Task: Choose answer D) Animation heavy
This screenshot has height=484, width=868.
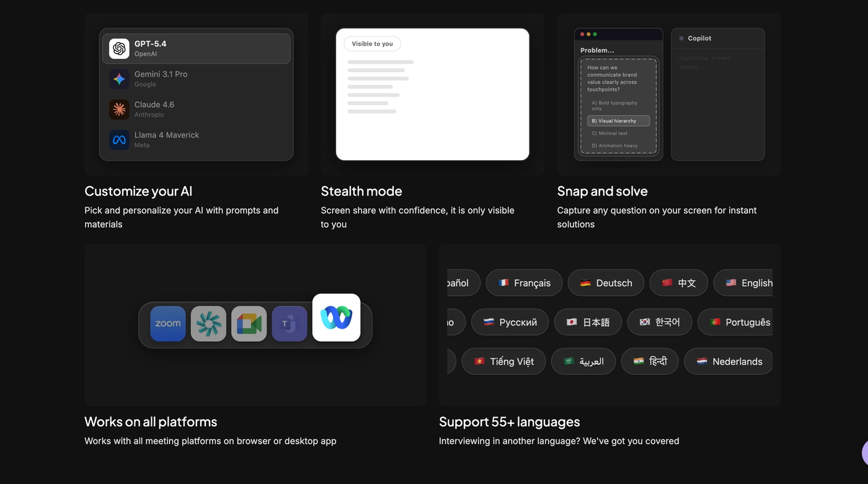Action: pos(618,146)
